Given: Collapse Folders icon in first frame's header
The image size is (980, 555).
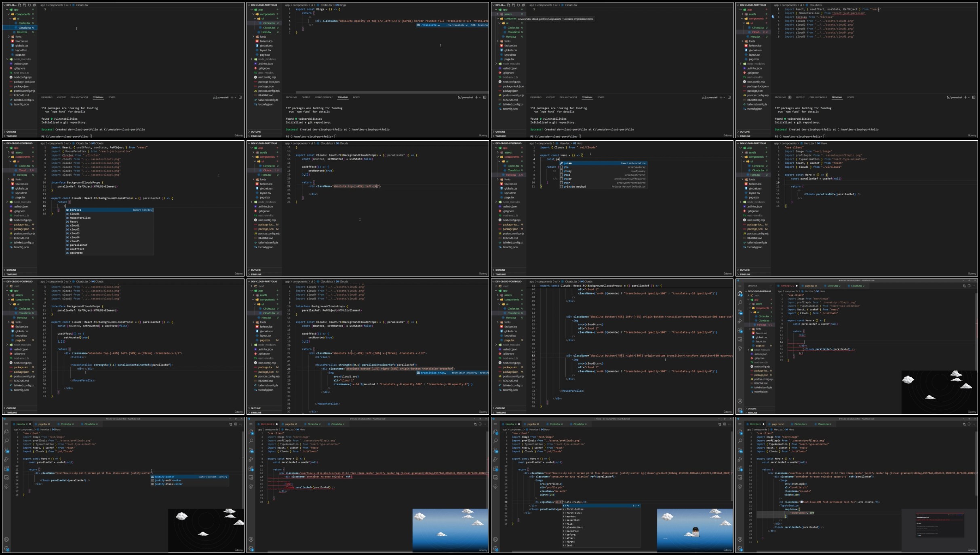Looking at the screenshot, I should click(34, 5).
